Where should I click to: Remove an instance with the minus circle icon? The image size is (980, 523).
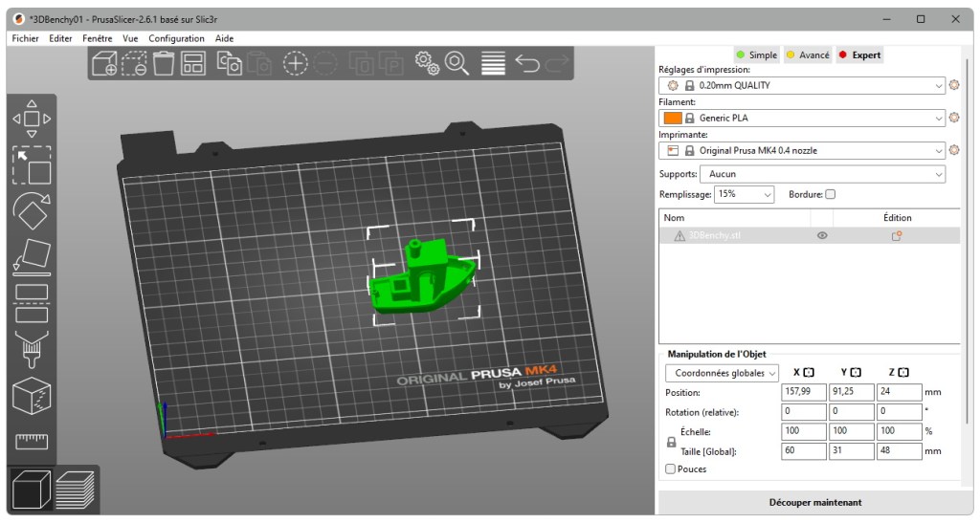(325, 64)
